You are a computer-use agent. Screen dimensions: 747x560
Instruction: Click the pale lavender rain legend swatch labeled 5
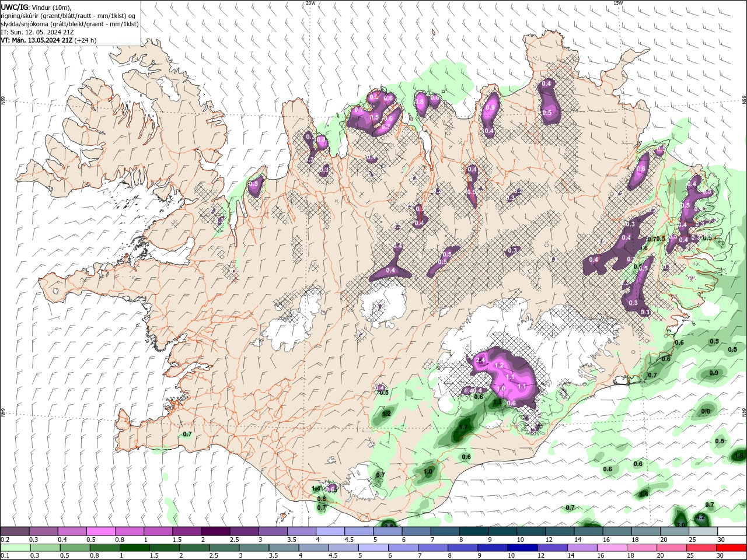(373, 548)
